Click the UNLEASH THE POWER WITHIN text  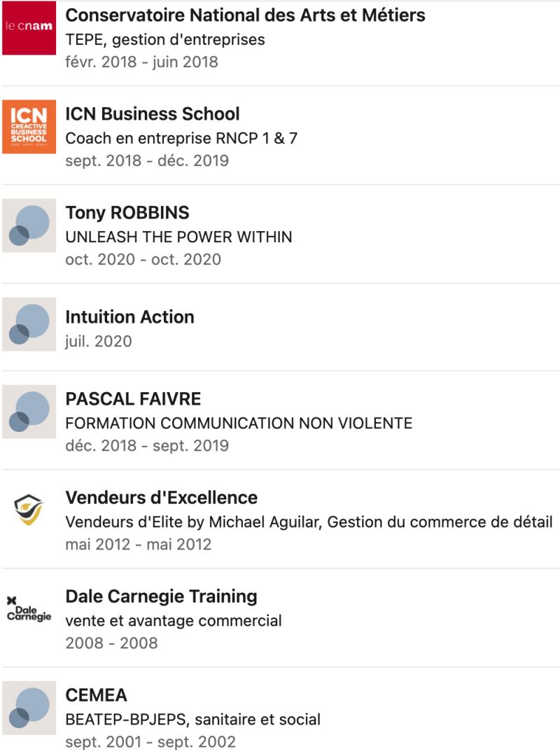click(178, 237)
